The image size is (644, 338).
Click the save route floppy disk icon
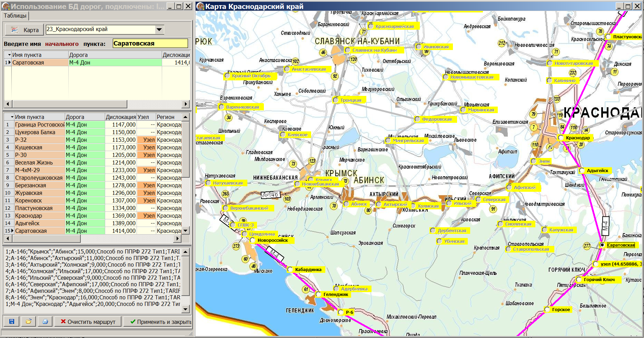coord(11,321)
